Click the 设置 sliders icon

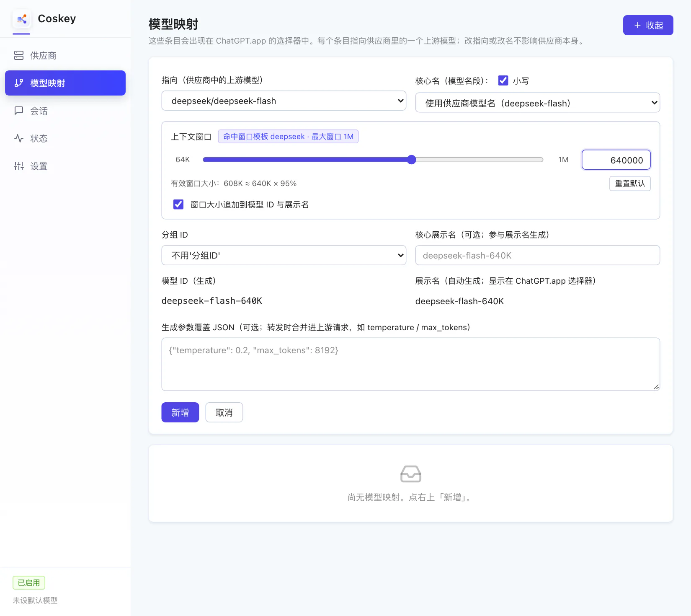pyautogui.click(x=19, y=166)
